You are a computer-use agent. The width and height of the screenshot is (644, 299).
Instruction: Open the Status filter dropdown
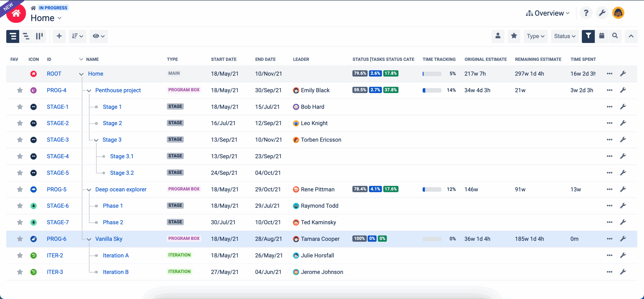coord(564,36)
